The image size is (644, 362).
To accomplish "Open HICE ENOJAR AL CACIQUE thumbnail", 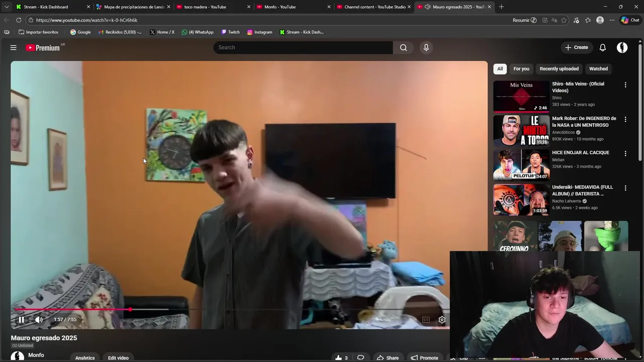I will pos(521,165).
